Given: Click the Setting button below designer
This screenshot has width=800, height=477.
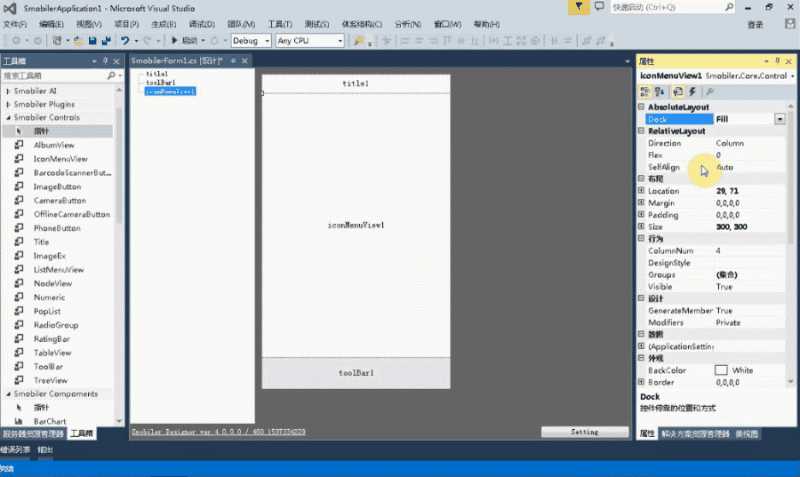Looking at the screenshot, I should point(585,432).
